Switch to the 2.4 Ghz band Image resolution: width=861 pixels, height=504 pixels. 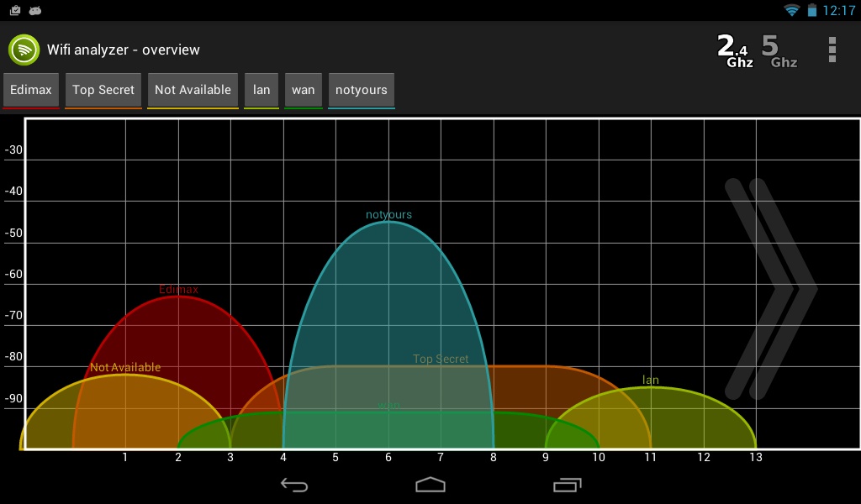coord(735,51)
